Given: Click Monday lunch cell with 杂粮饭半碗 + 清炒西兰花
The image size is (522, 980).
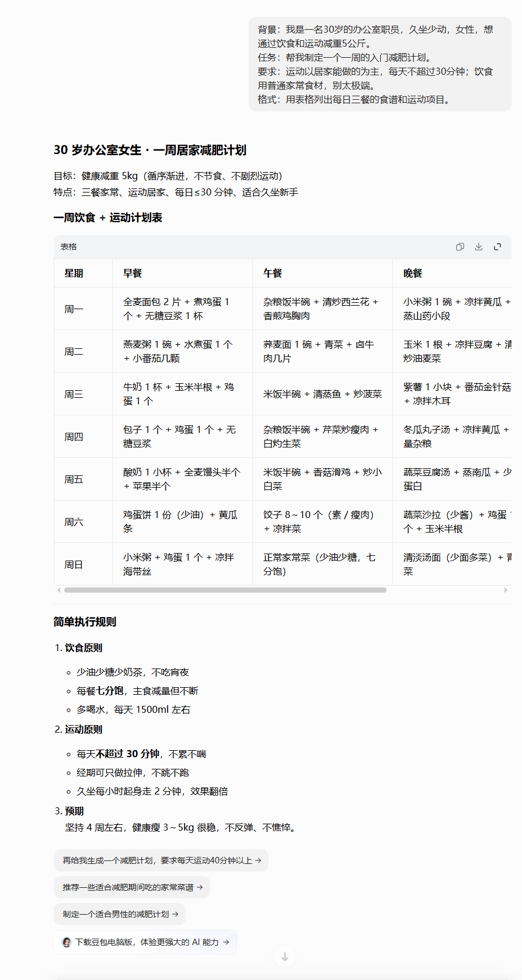Looking at the screenshot, I should coord(322,309).
